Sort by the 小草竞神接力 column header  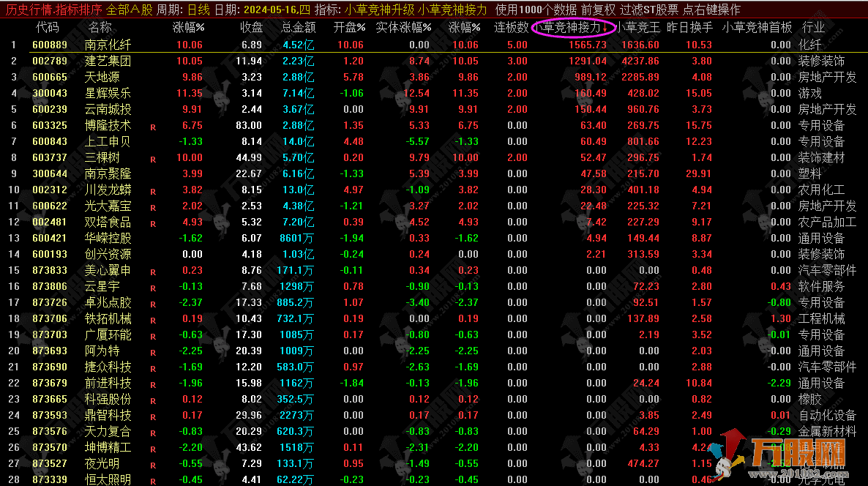572,27
